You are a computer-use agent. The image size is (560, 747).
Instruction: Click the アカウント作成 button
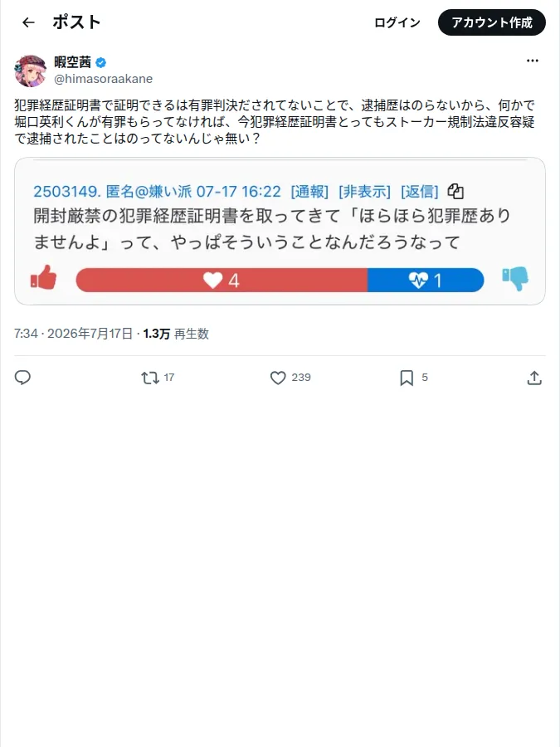point(492,22)
